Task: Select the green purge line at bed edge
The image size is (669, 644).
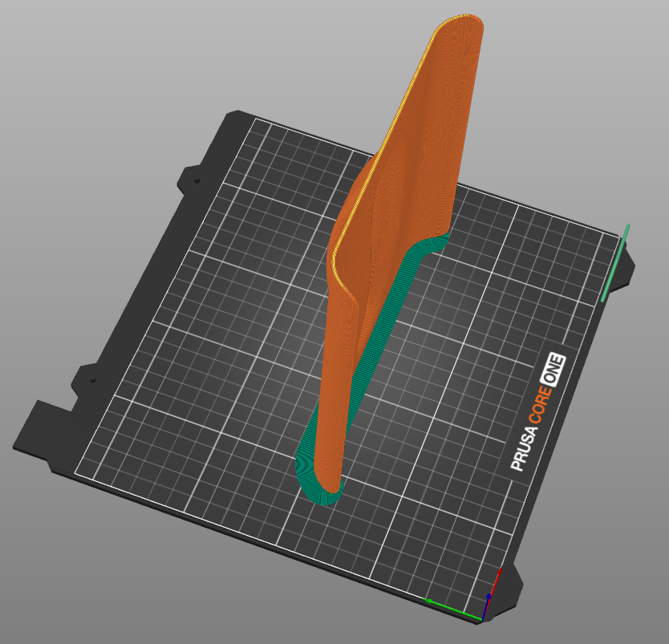Action: [x=615, y=263]
